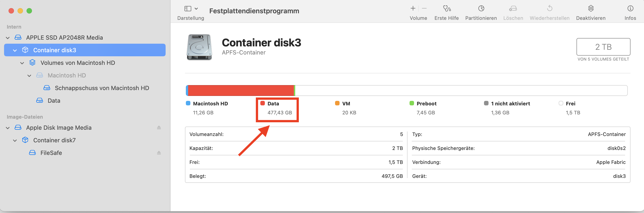Collapse the APPLE SSD AP2048R Media tree

pos(8,38)
